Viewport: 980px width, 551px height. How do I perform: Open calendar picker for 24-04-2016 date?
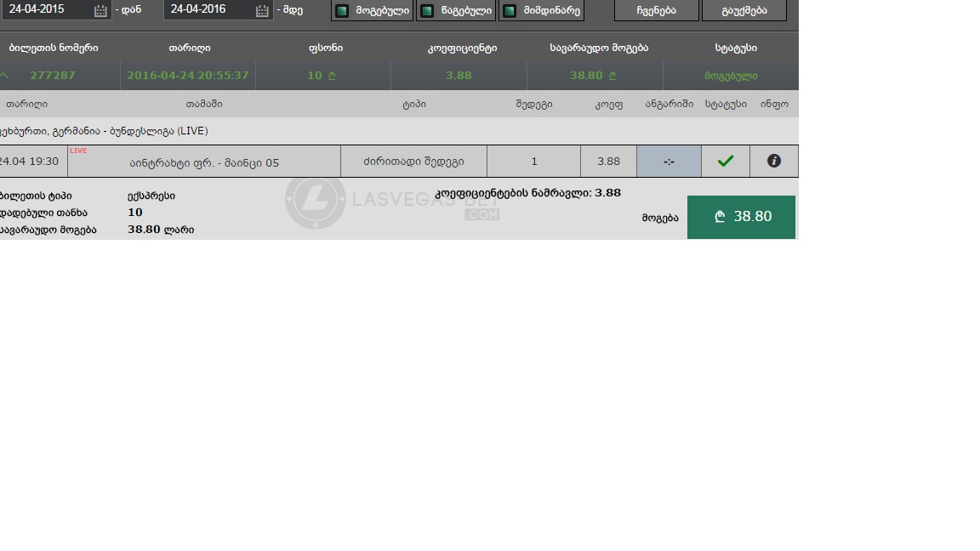point(262,10)
